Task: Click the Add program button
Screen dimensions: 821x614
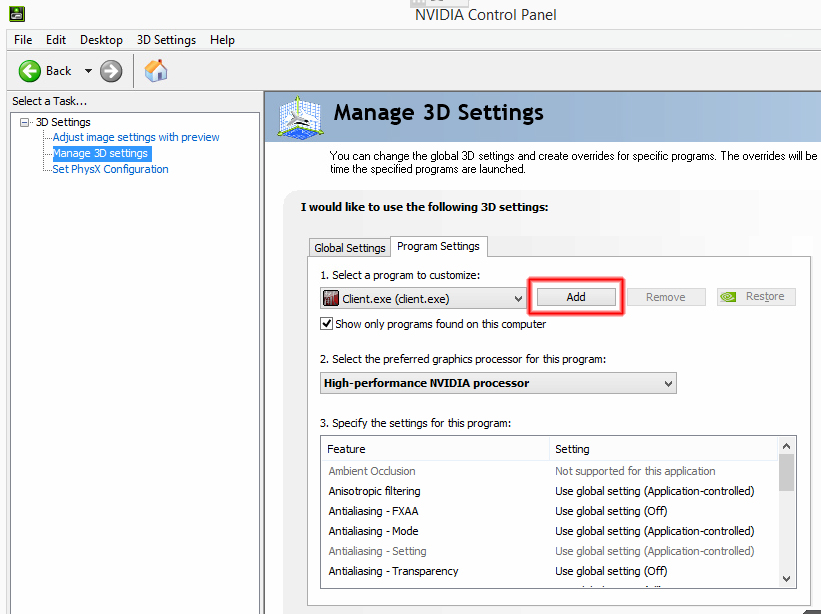Action: pyautogui.click(x=576, y=297)
